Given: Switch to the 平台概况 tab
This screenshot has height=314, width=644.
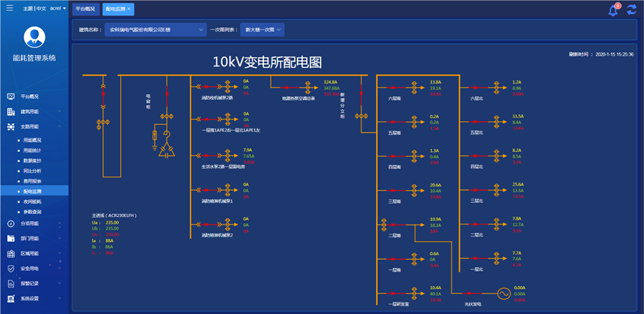Looking at the screenshot, I should tap(85, 9).
